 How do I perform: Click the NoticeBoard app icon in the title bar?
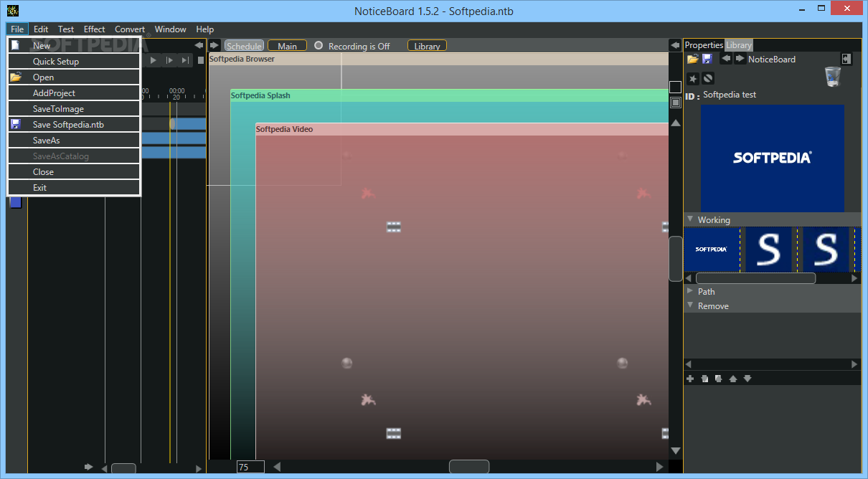point(12,10)
